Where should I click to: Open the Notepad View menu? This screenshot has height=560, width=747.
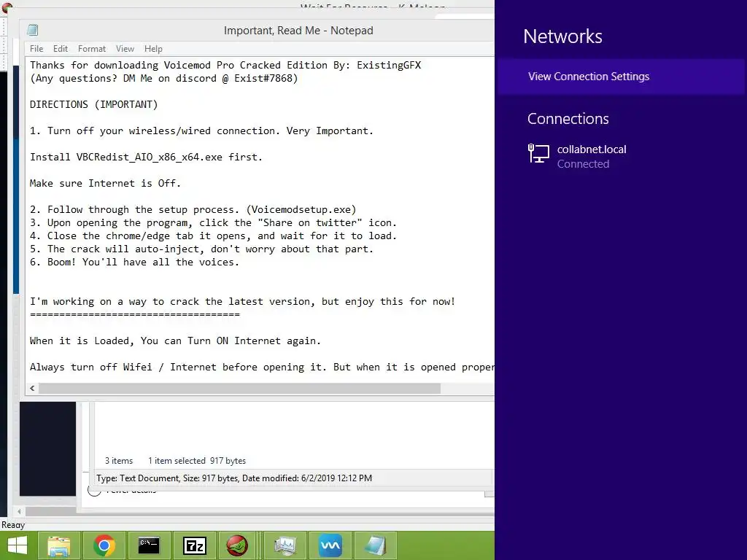pos(125,49)
